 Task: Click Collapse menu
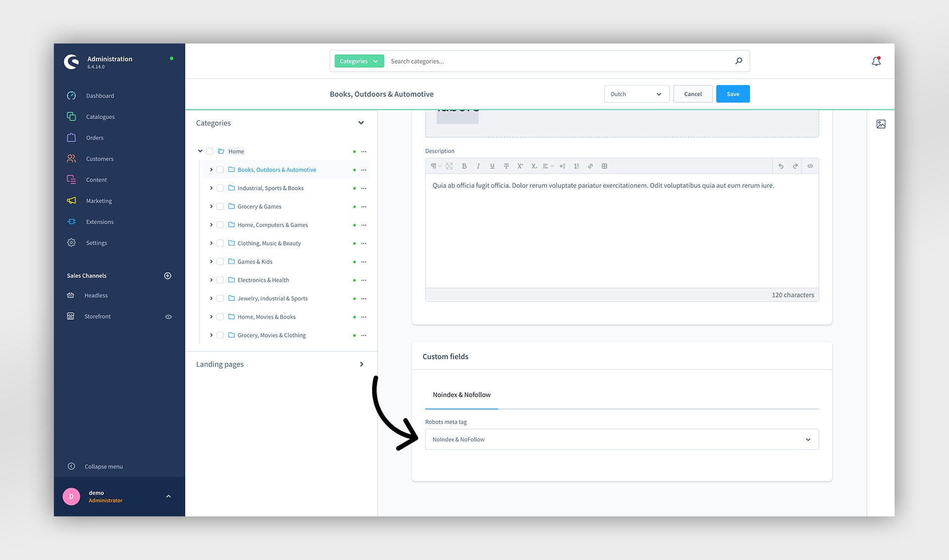(x=103, y=467)
